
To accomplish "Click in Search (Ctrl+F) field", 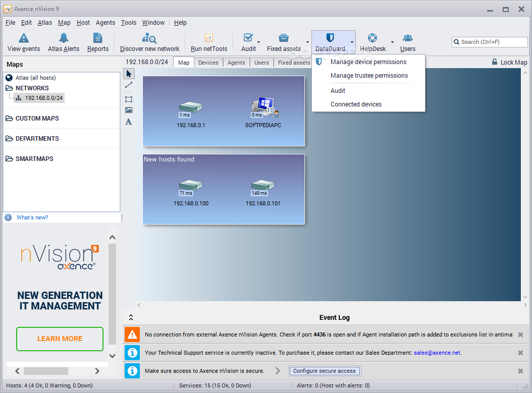I will pos(490,42).
